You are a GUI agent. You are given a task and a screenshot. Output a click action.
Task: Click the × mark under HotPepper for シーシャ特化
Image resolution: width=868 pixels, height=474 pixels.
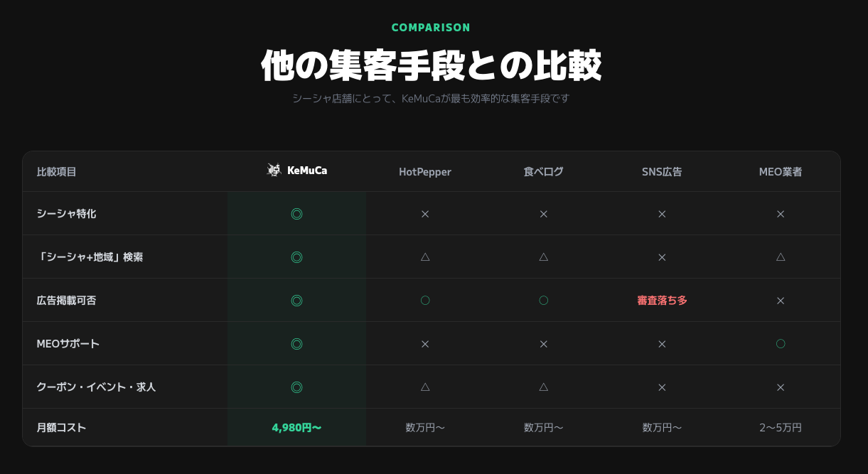425,214
